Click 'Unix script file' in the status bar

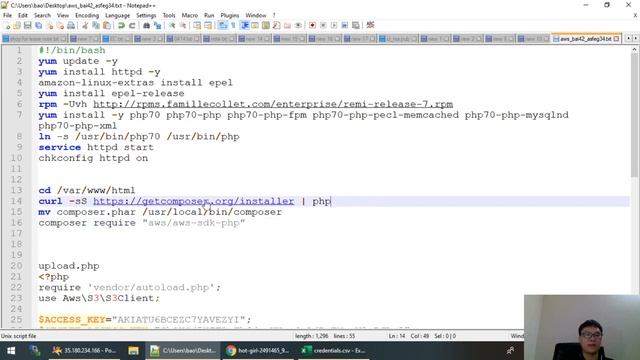coord(19,336)
